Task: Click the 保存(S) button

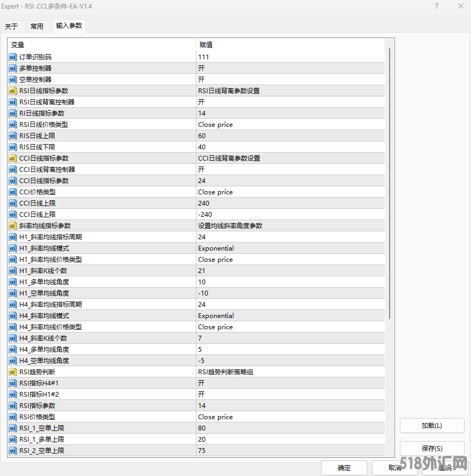Action: [x=432, y=448]
